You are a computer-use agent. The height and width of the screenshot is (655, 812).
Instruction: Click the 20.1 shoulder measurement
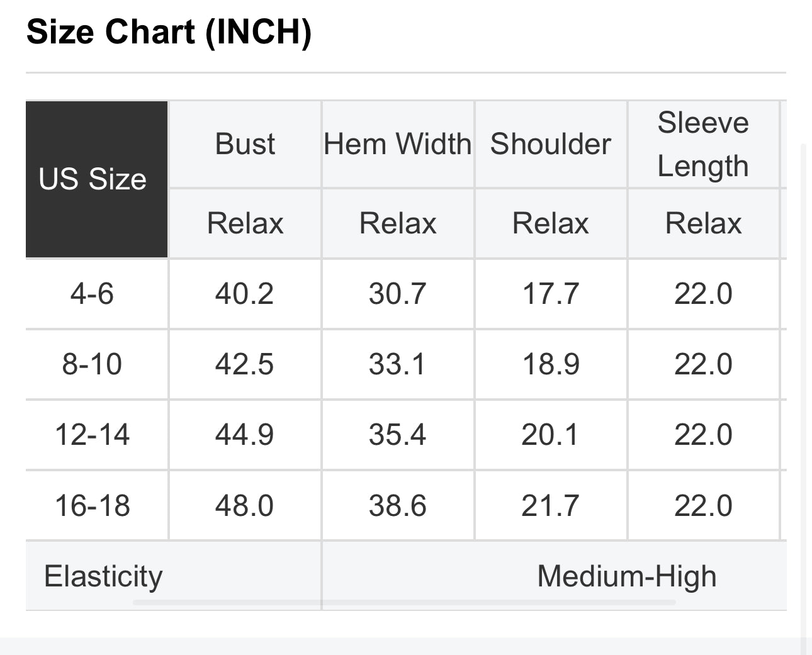[x=550, y=435]
